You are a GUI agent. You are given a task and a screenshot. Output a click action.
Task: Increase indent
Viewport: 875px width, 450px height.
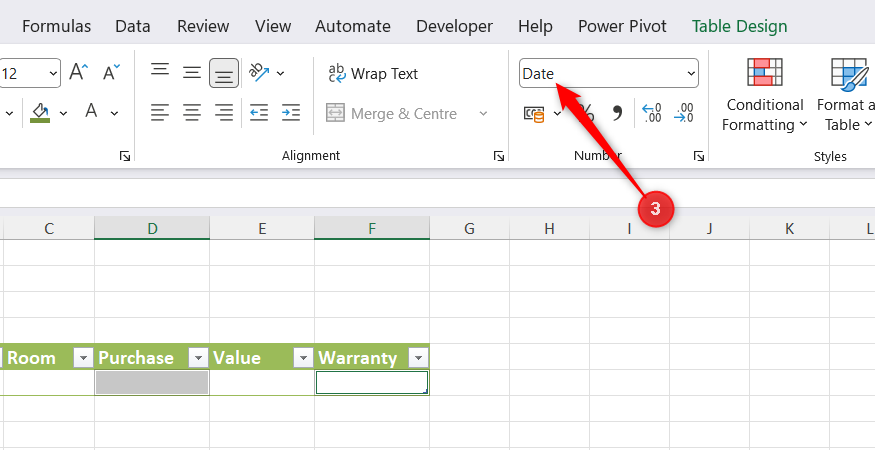coord(291,113)
